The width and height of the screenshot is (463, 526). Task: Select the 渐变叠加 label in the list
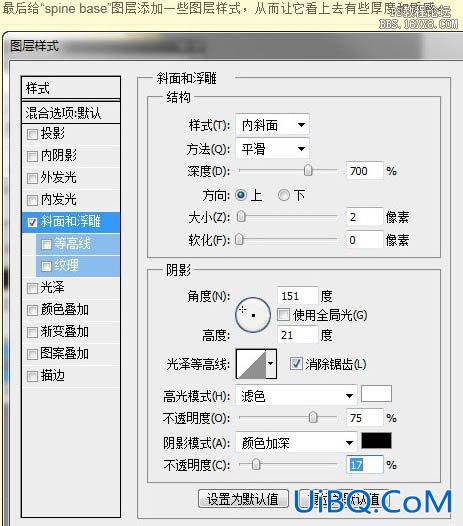[x=65, y=331]
